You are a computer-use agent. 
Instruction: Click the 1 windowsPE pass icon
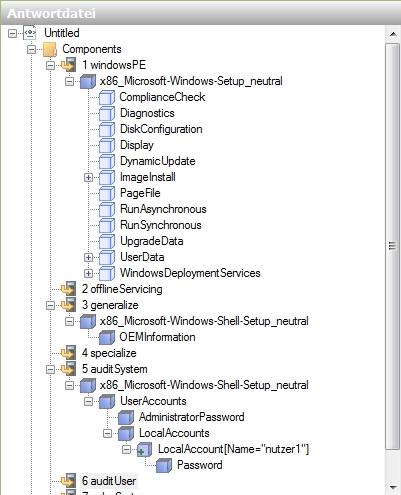tap(69, 65)
